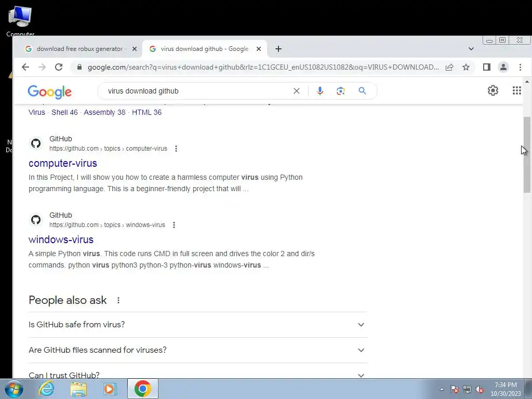Launch Internet Explorer from the taskbar
The height and width of the screenshot is (399, 532).
click(46, 389)
